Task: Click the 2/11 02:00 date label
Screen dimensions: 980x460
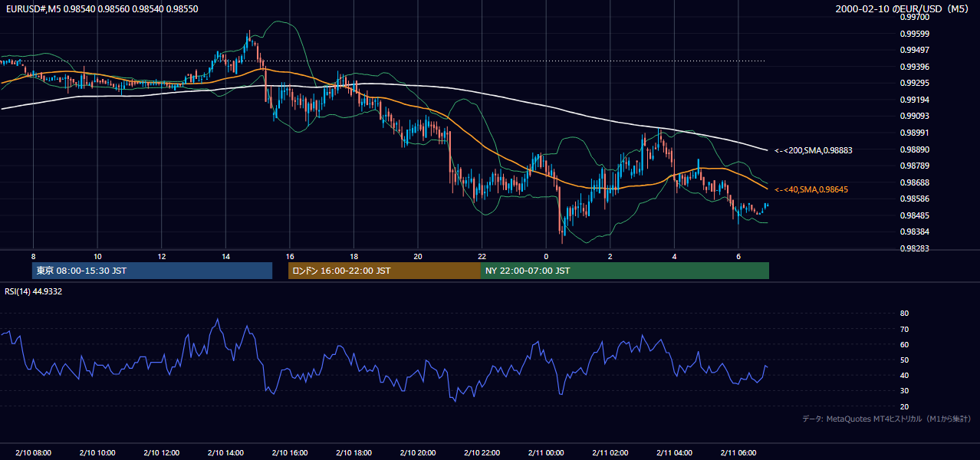Action: click(x=610, y=452)
